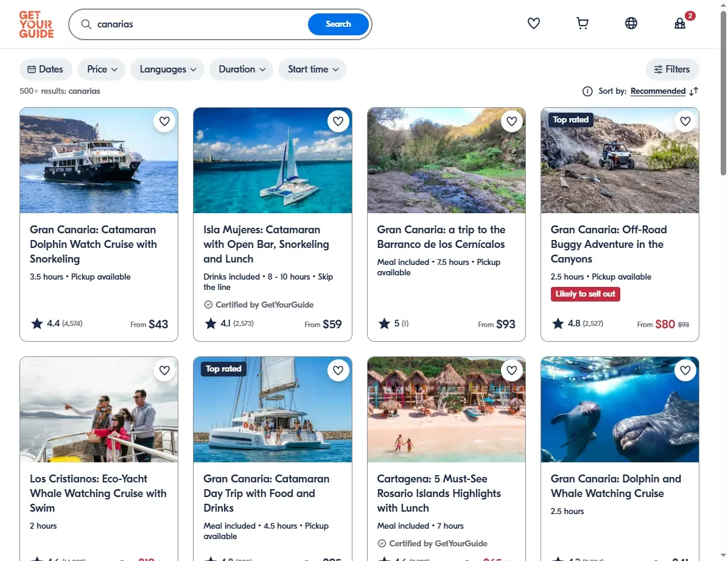Click the green ravine stream thumbnail
The image size is (728, 561).
coord(446,160)
